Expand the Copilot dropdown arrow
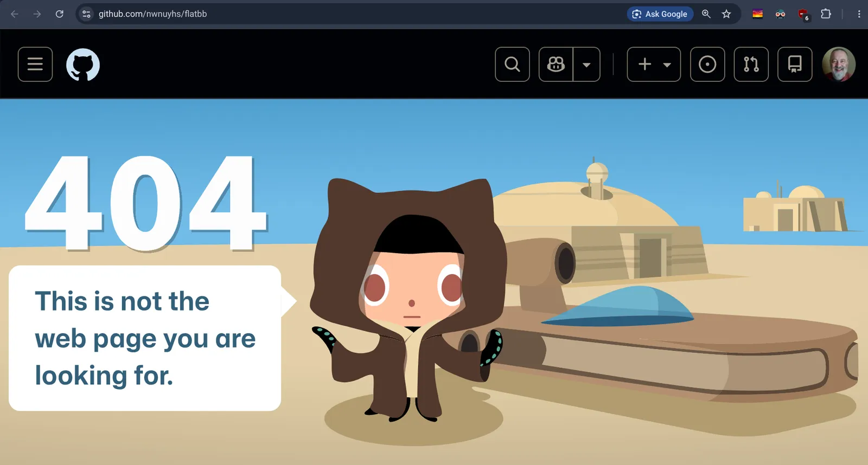Screen dimensions: 868x465 coord(586,64)
